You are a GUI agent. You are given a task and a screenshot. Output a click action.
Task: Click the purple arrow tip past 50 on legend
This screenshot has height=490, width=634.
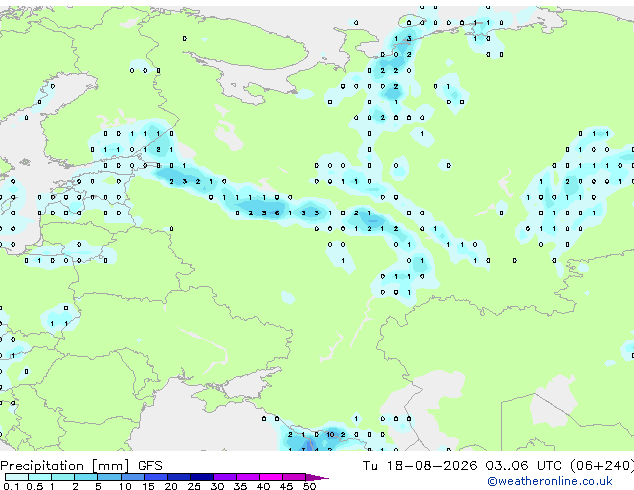coord(317,477)
